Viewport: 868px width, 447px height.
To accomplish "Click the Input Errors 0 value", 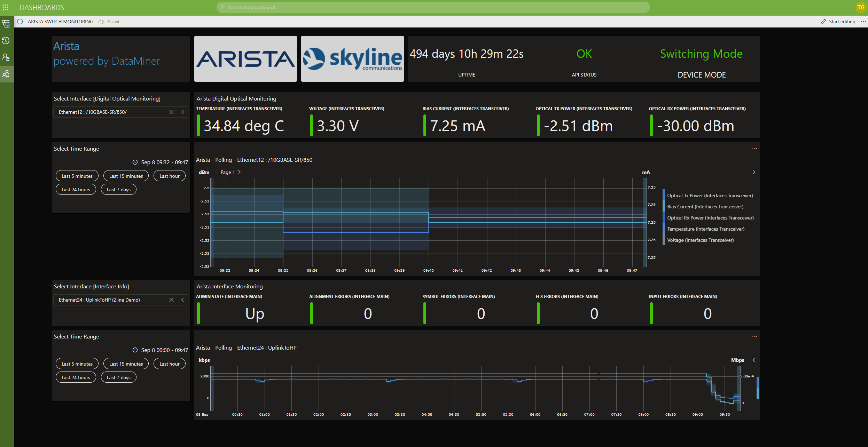I will click(707, 314).
